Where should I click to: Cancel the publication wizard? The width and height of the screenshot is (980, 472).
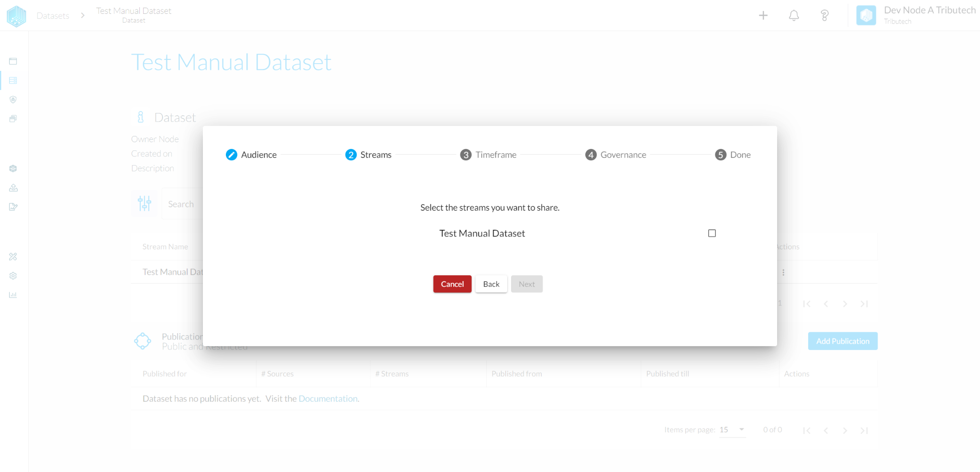452,284
